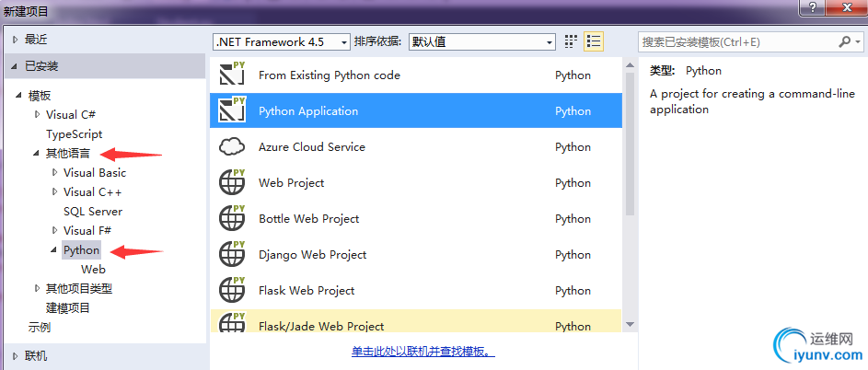The width and height of the screenshot is (868, 370).
Task: Click the Bottle Web Project globe icon
Action: [x=232, y=218]
